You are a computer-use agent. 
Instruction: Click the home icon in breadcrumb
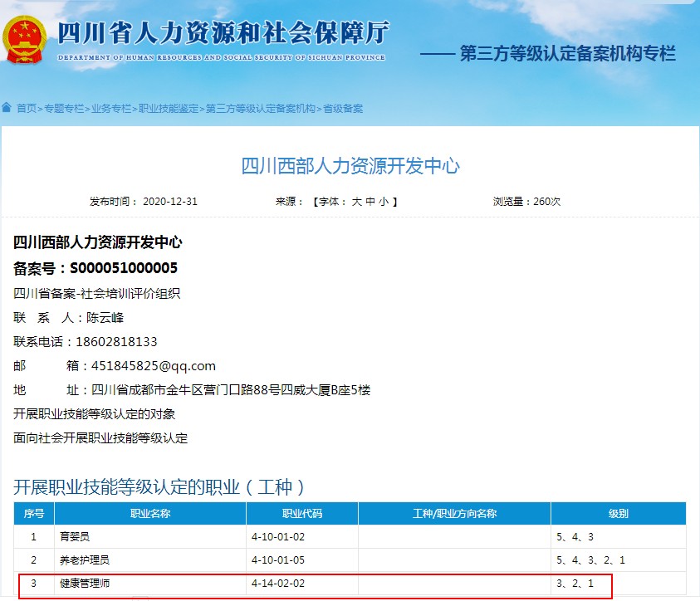point(7,108)
